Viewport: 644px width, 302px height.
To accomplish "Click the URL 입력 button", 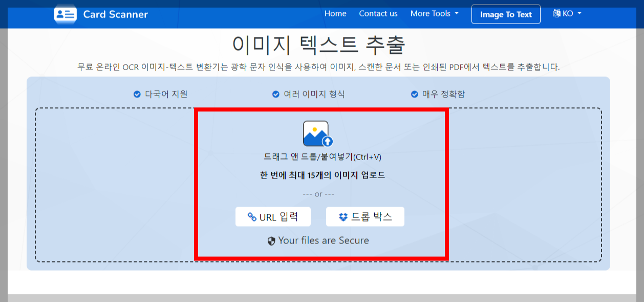I will 273,216.
